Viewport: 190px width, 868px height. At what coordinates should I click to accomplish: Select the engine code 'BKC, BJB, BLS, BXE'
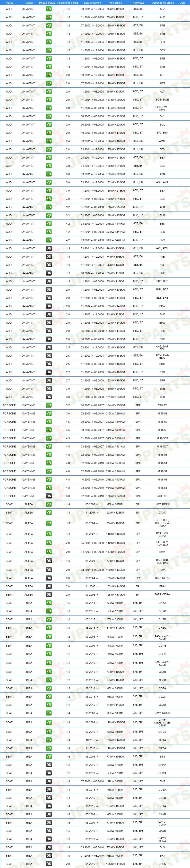coord(162,561)
